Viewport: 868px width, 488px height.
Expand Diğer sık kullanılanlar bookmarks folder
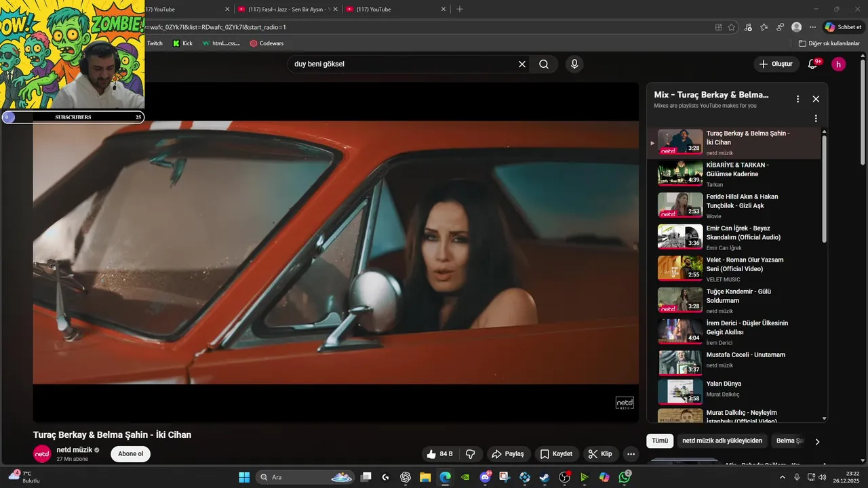829,43
